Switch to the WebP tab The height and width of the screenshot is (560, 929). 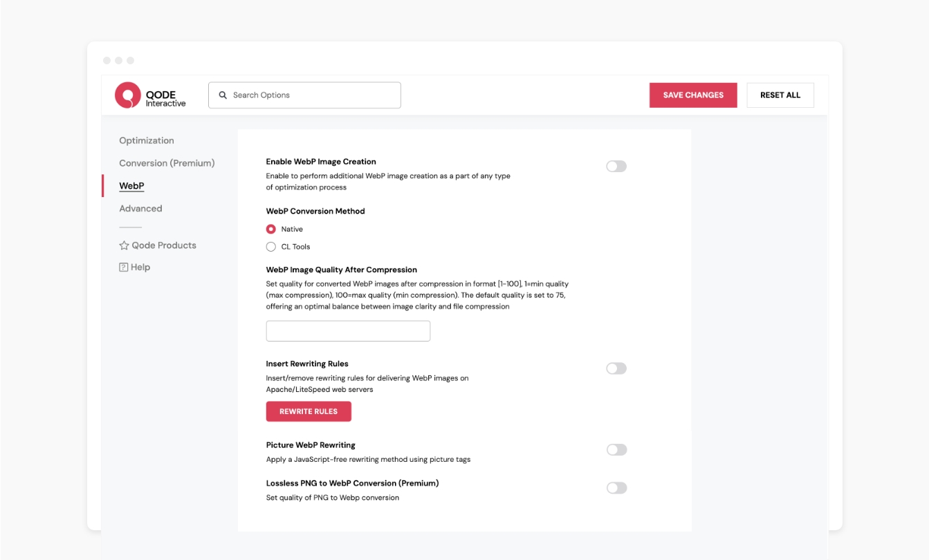(131, 186)
